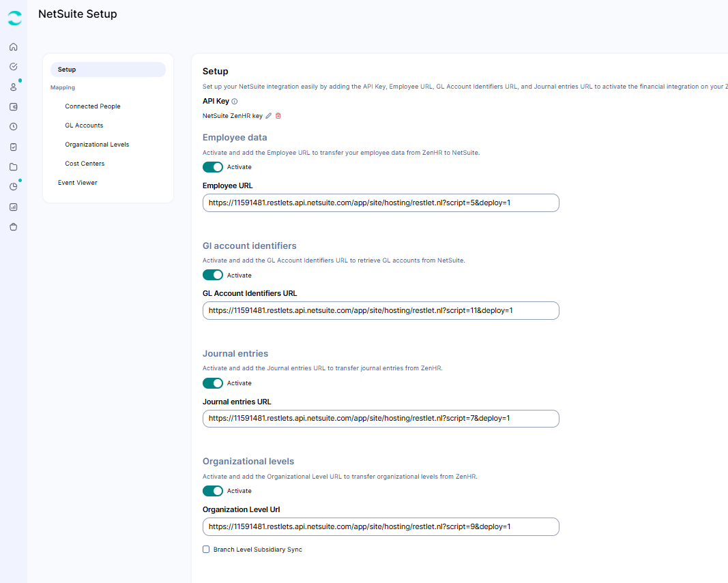
Task: Open the person (employees) sidebar icon
Action: 14,87
